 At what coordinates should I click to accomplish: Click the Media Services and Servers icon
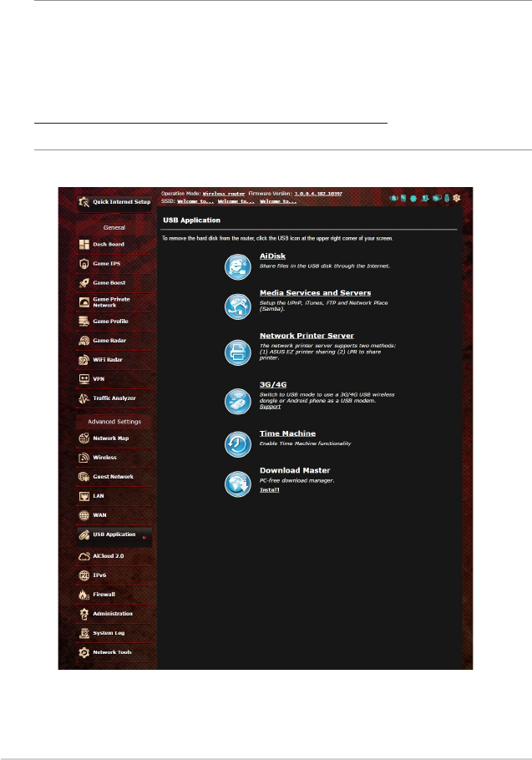click(x=237, y=307)
